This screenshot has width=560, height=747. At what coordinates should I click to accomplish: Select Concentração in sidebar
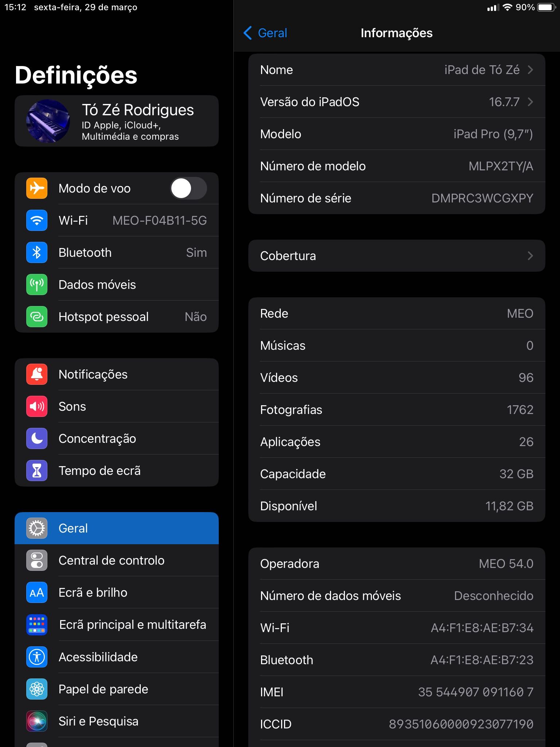(117, 438)
